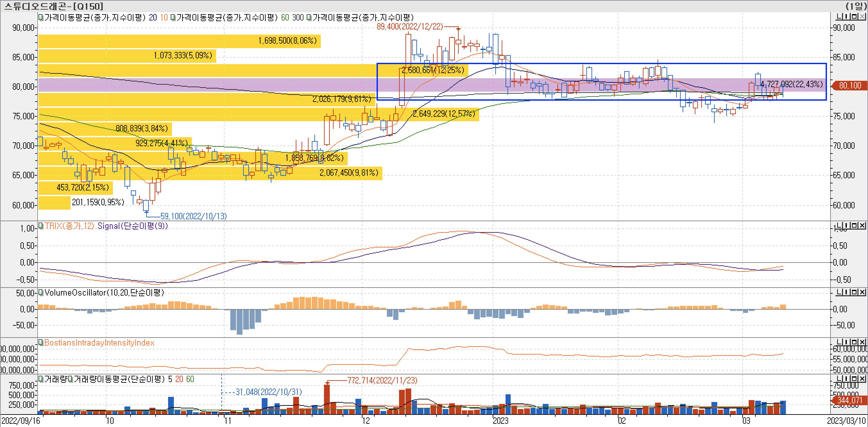Maximize the BostiansIntradayIntensityIndex pane
The image size is (868, 427).
pyautogui.click(x=855, y=342)
